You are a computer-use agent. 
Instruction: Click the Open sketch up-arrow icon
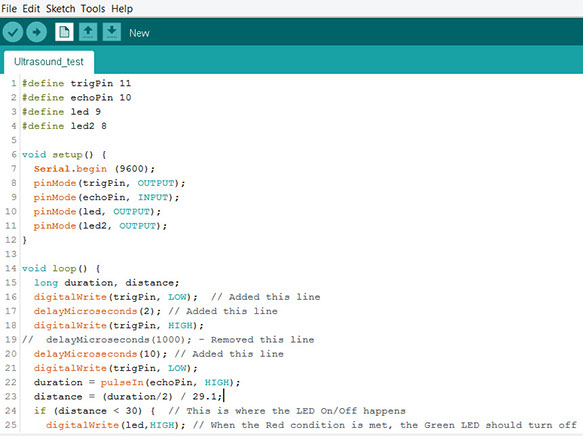click(x=88, y=32)
